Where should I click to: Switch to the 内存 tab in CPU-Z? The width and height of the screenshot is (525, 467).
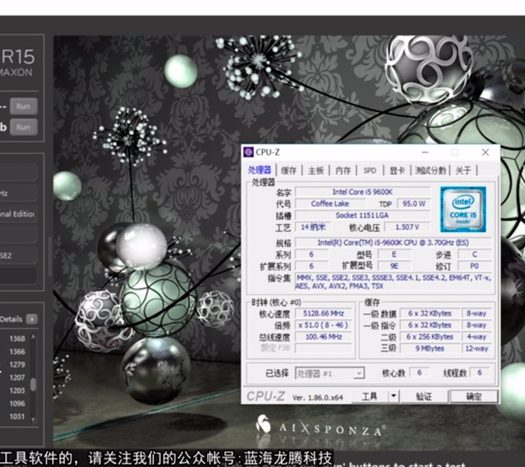(343, 170)
